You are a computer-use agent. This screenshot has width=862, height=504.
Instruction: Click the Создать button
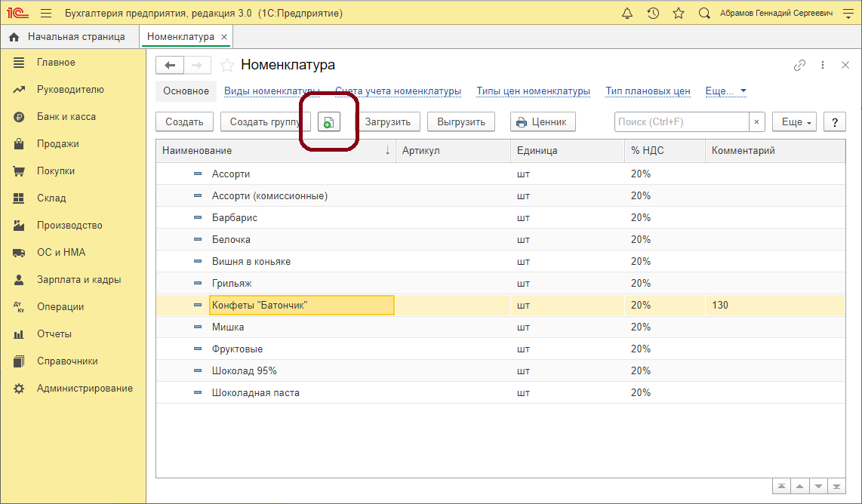(184, 122)
